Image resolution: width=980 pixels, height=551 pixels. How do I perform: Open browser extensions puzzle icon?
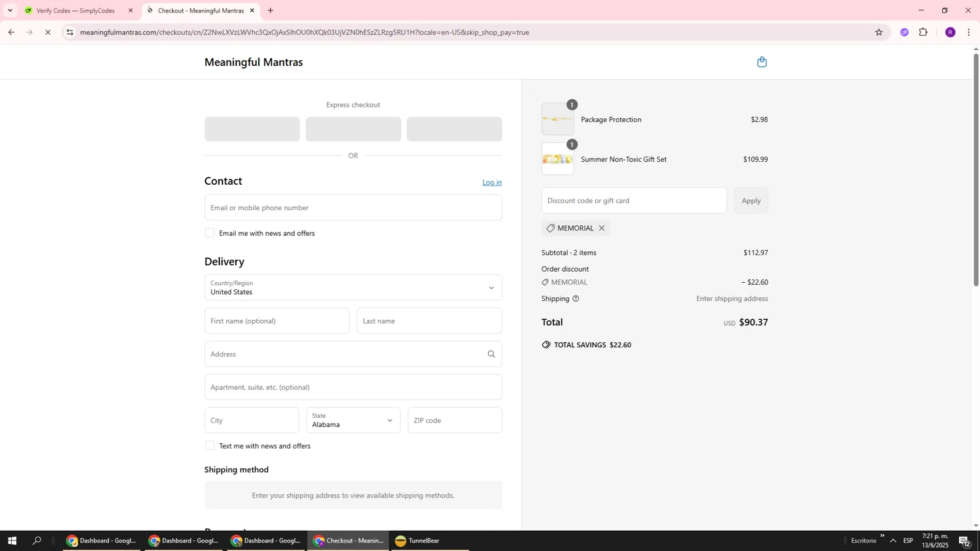pyautogui.click(x=923, y=32)
